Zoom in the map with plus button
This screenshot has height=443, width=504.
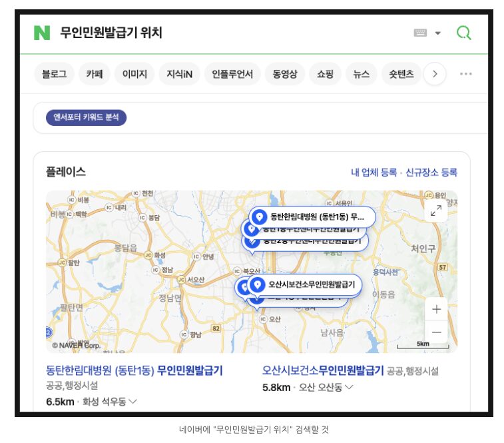coord(436,309)
